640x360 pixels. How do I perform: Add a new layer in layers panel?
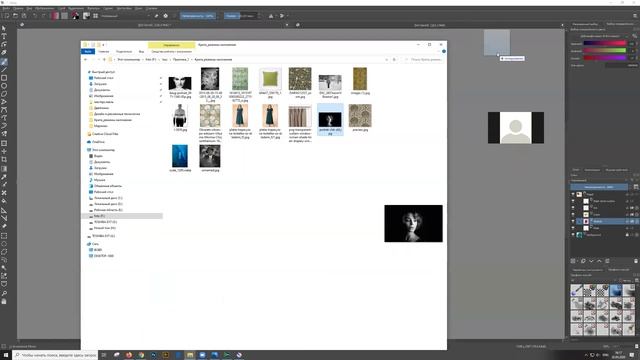pos(573,261)
